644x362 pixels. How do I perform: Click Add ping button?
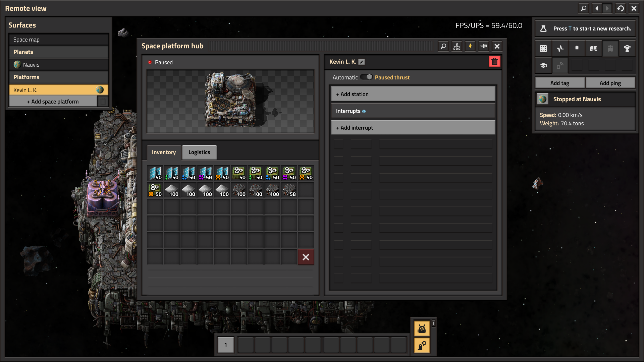(x=610, y=83)
